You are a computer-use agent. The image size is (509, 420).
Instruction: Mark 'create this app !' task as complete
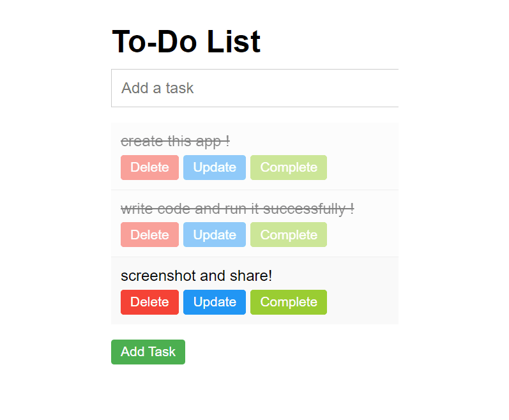(x=289, y=167)
